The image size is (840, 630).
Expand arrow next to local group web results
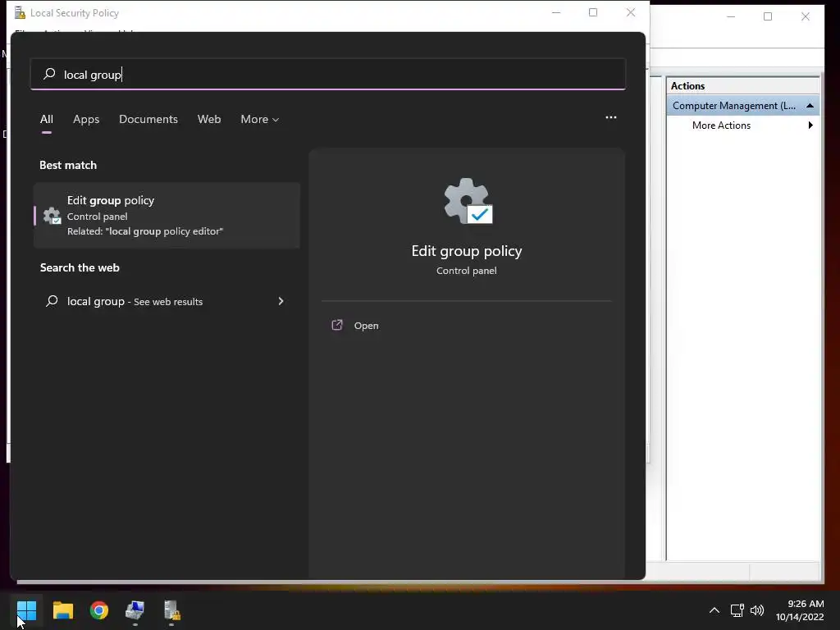click(x=281, y=301)
